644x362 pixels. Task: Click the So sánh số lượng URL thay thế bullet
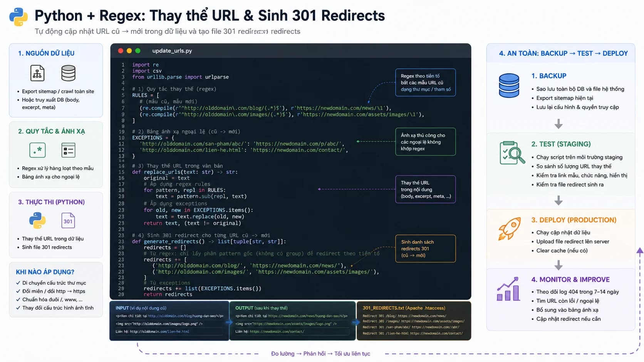coord(574,166)
